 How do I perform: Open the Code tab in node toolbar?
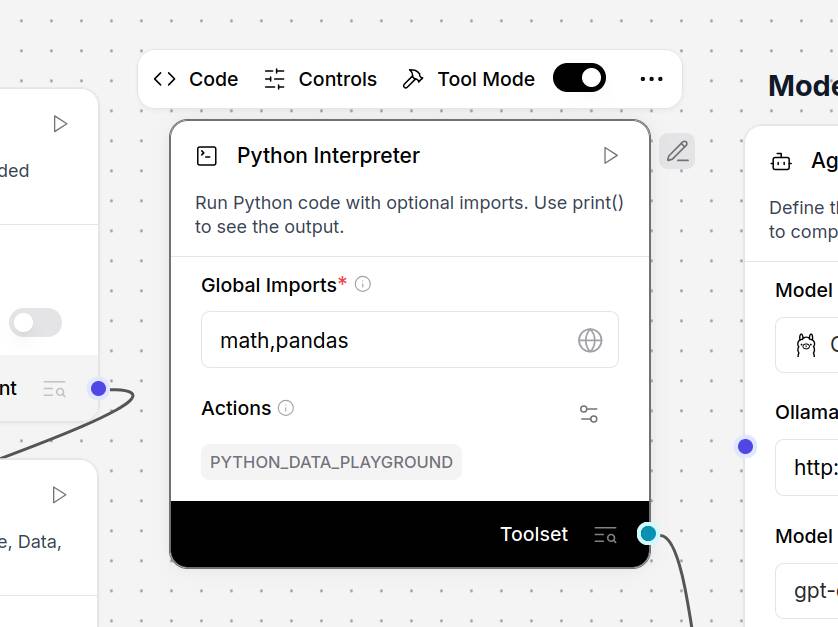(x=196, y=79)
